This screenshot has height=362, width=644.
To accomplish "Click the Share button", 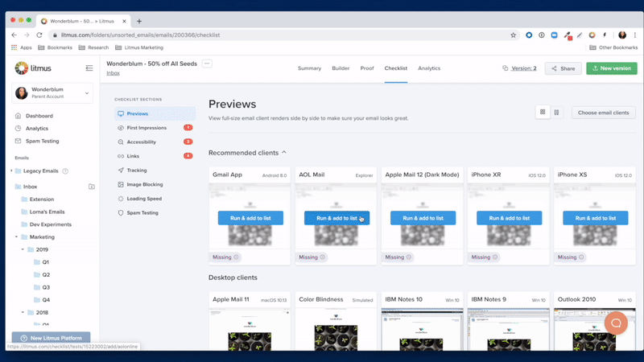I will point(563,68).
